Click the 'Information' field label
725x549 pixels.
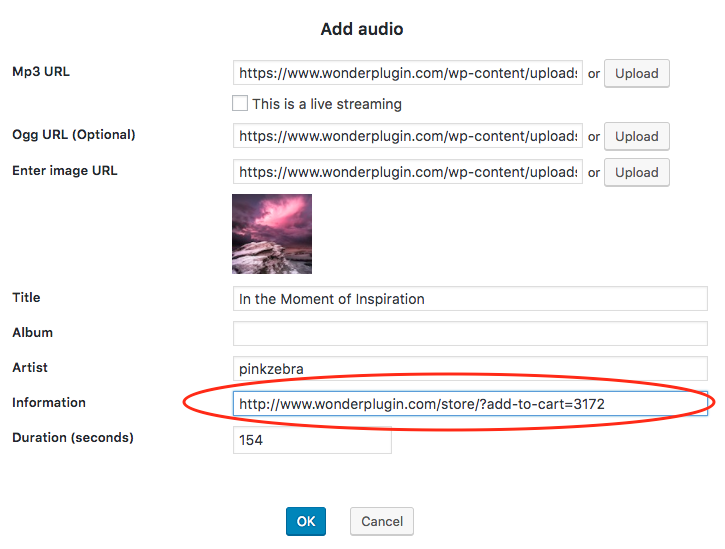coord(49,402)
